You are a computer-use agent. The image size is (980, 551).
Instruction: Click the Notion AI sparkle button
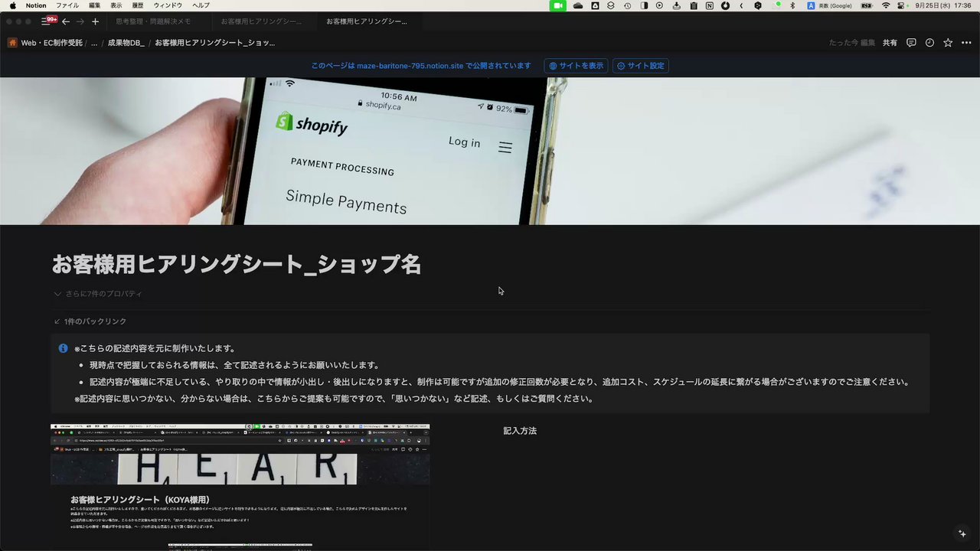(963, 533)
